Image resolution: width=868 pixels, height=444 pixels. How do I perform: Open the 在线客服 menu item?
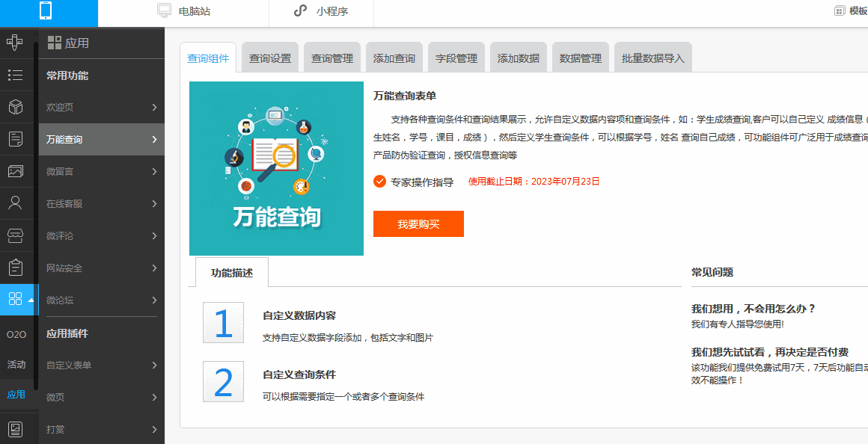(102, 203)
